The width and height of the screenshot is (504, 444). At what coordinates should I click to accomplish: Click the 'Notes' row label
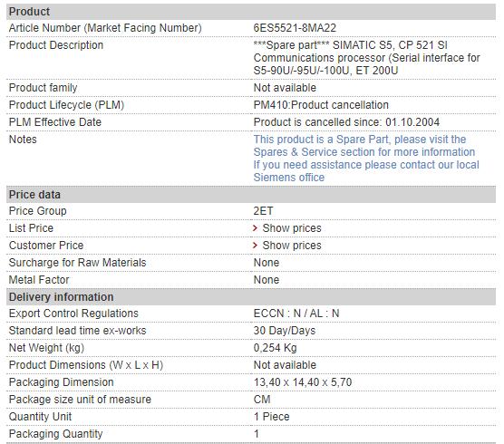(23, 140)
